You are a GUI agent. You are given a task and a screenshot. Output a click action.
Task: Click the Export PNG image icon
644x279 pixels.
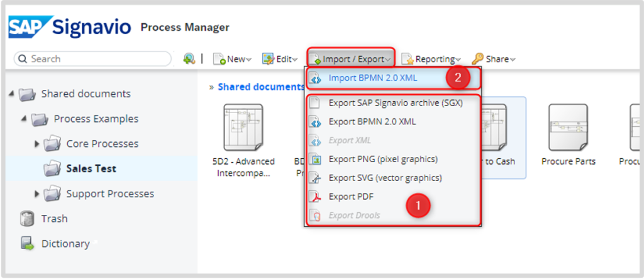[x=315, y=159]
